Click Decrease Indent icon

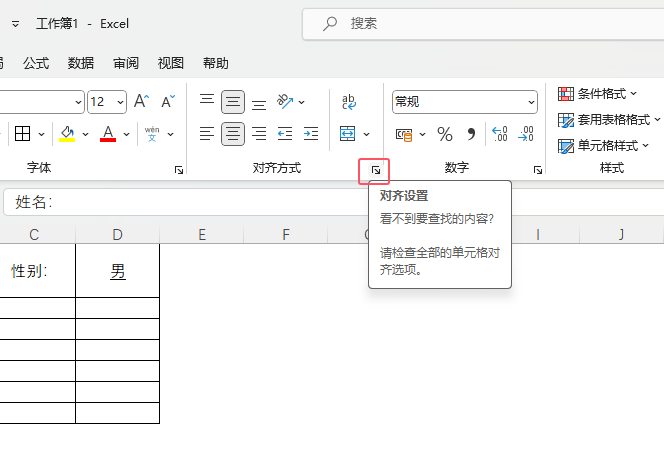click(x=285, y=134)
